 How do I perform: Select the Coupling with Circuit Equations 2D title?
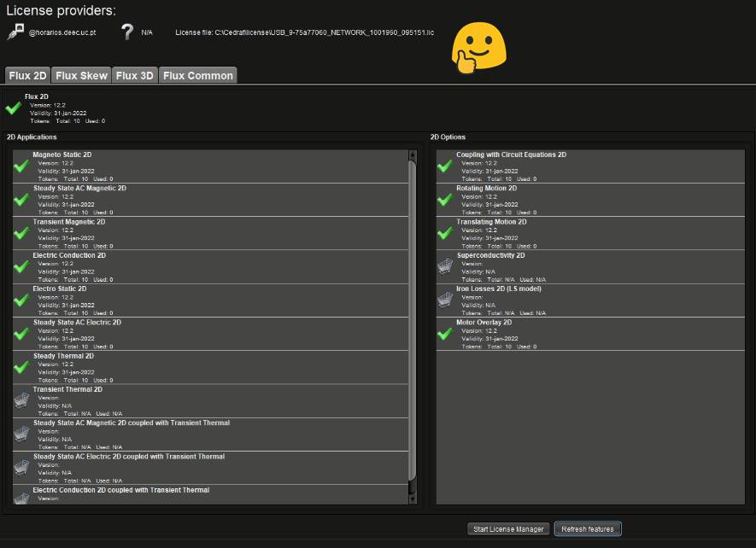pos(511,154)
